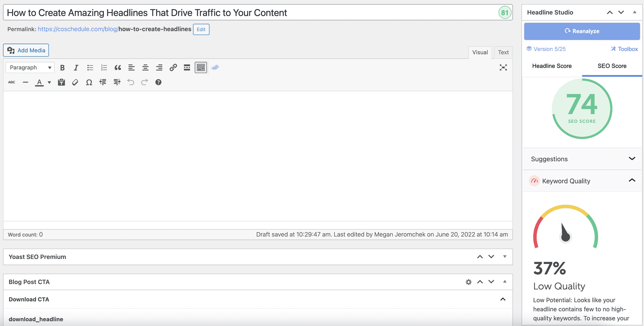Edit the post permalink

(x=201, y=29)
